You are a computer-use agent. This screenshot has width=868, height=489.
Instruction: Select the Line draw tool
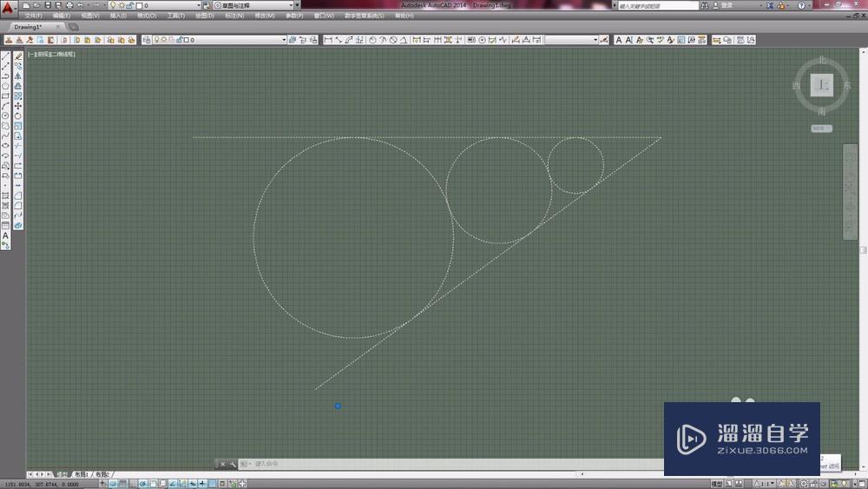click(x=5, y=56)
